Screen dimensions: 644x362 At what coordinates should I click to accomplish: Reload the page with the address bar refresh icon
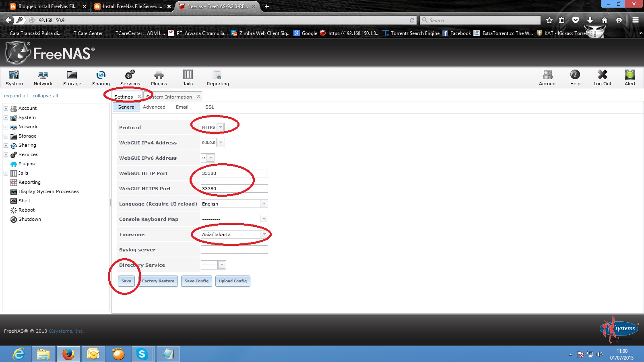pyautogui.click(x=412, y=20)
